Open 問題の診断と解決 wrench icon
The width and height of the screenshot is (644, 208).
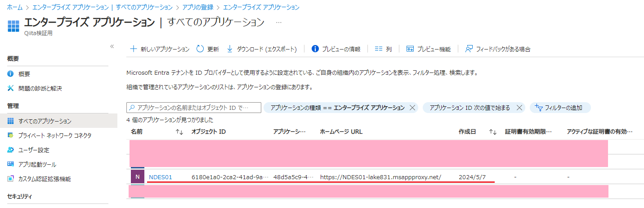[11, 88]
